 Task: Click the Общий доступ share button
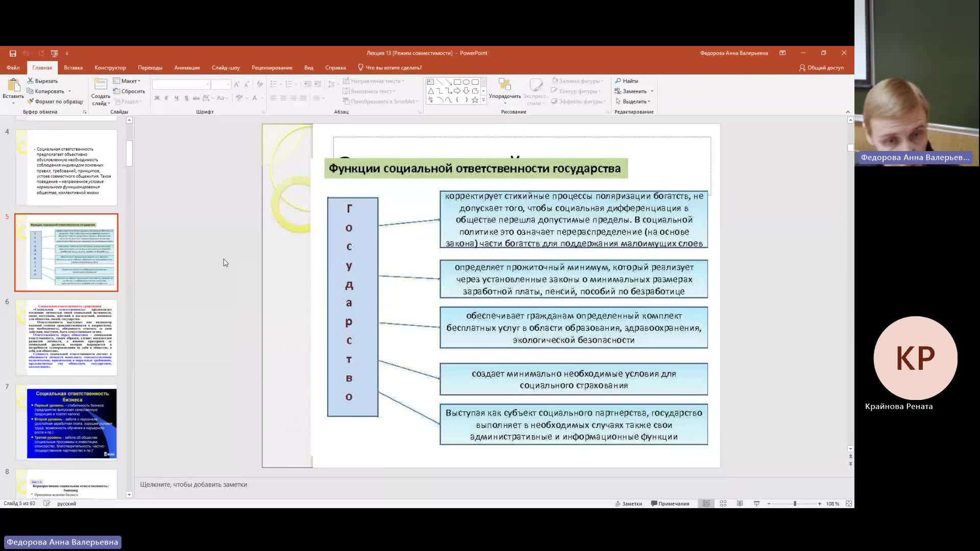[822, 67]
